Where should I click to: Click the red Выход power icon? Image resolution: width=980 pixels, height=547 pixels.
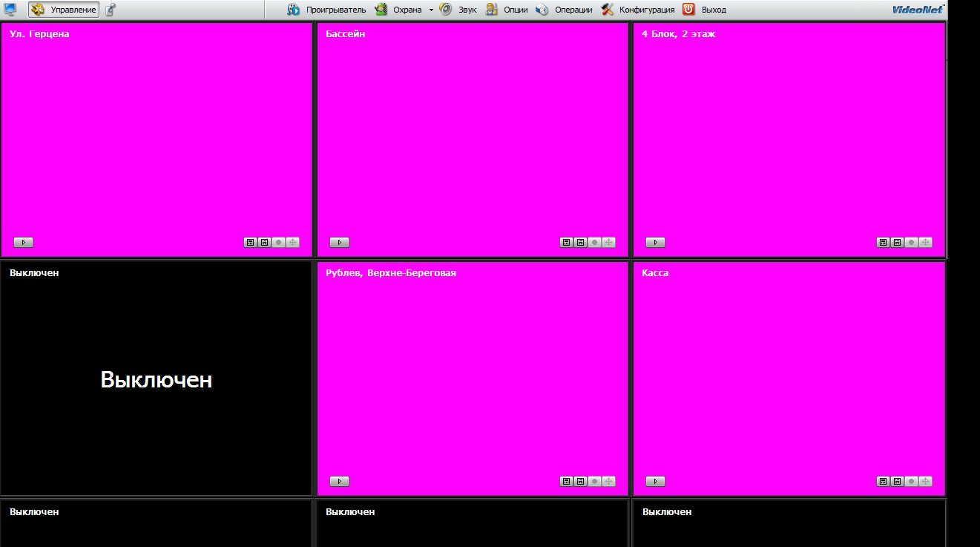tap(689, 10)
